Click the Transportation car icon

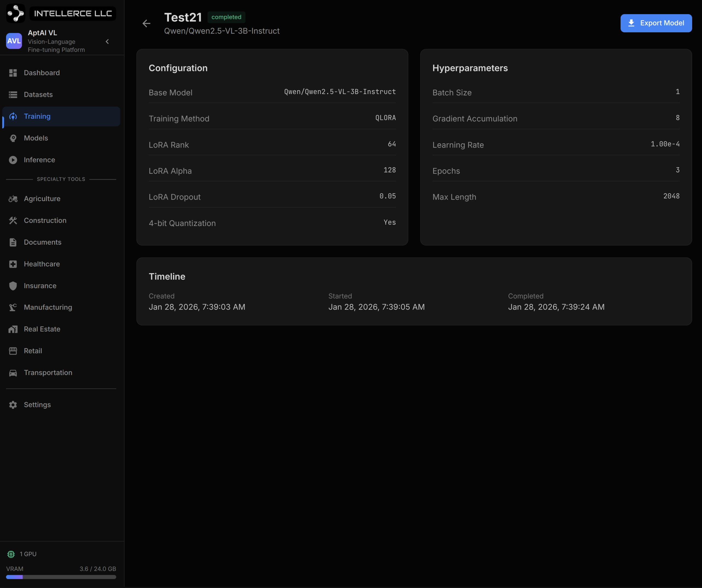pyautogui.click(x=13, y=373)
